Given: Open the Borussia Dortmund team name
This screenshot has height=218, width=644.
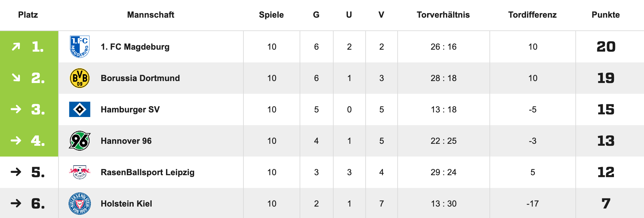Looking at the screenshot, I should point(140,78).
